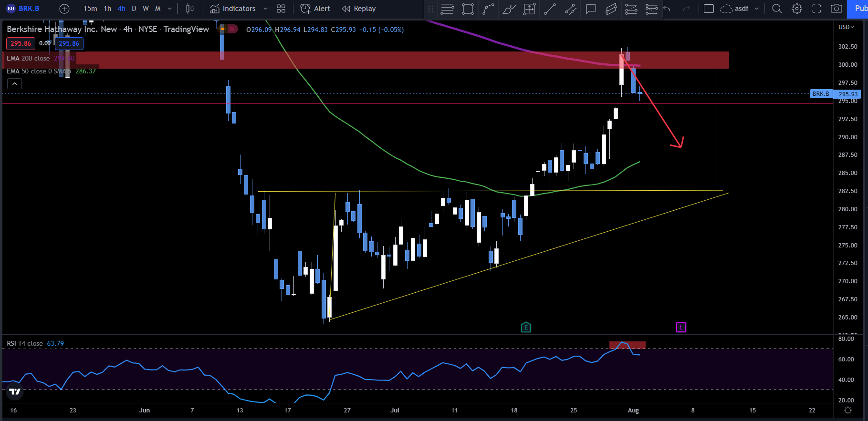Select the brush drawing tool
The height and width of the screenshot is (421, 868).
click(509, 9)
